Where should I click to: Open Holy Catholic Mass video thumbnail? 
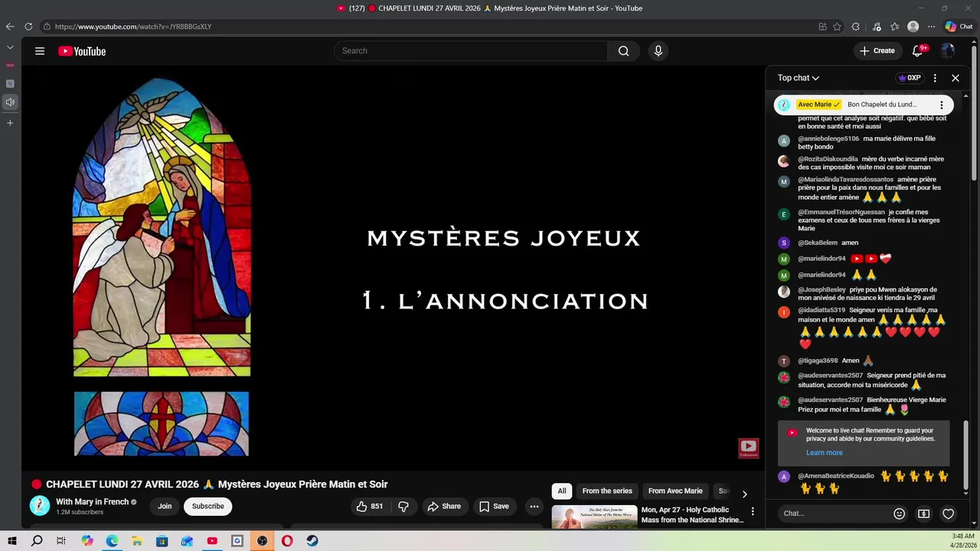pos(594,517)
